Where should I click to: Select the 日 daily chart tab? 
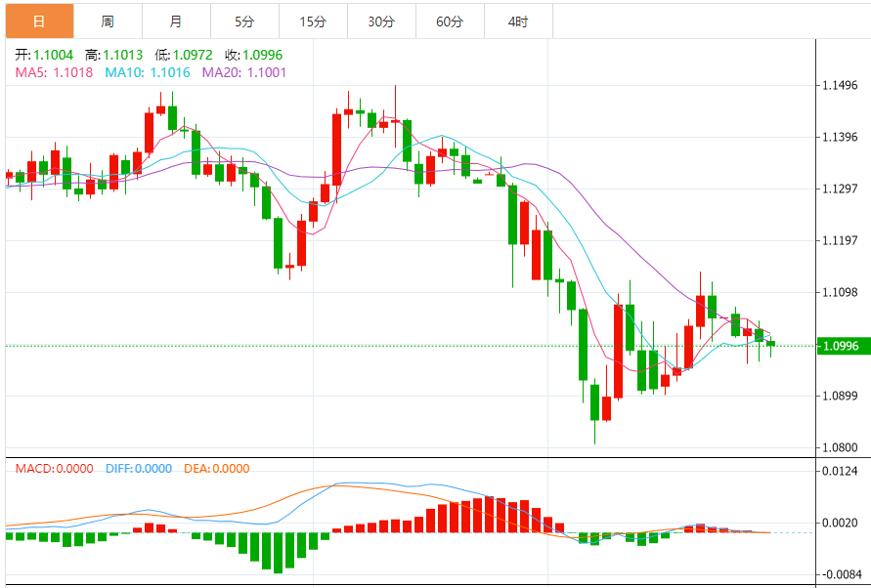[39, 21]
